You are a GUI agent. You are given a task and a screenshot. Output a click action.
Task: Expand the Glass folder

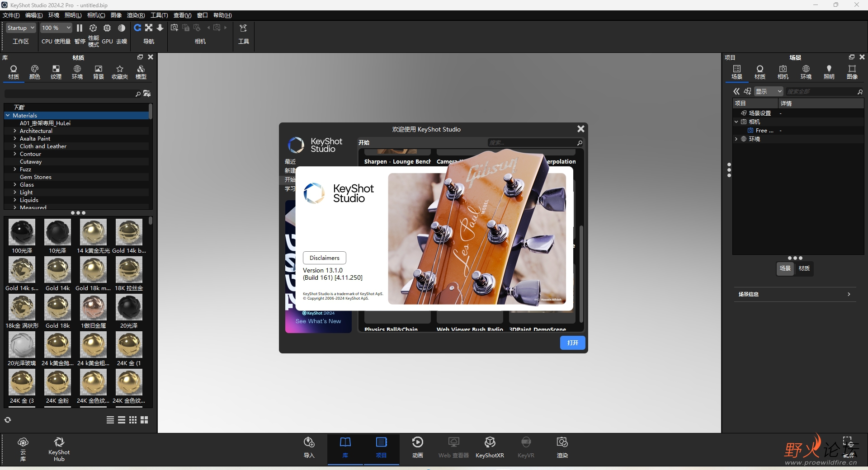click(x=15, y=185)
